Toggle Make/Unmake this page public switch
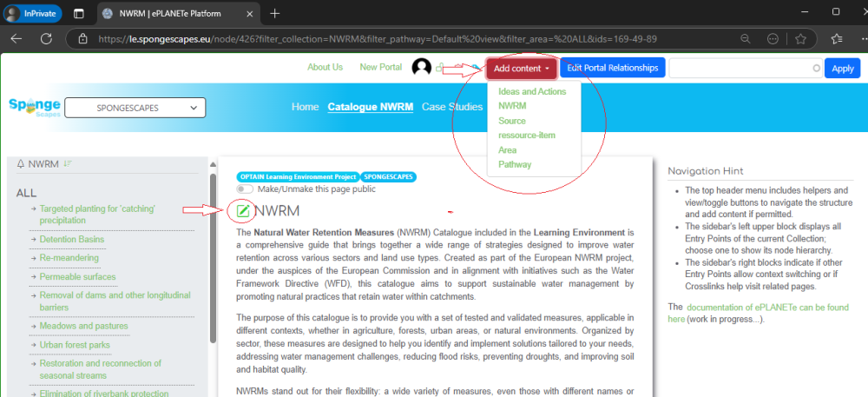This screenshot has width=868, height=397. (x=245, y=189)
